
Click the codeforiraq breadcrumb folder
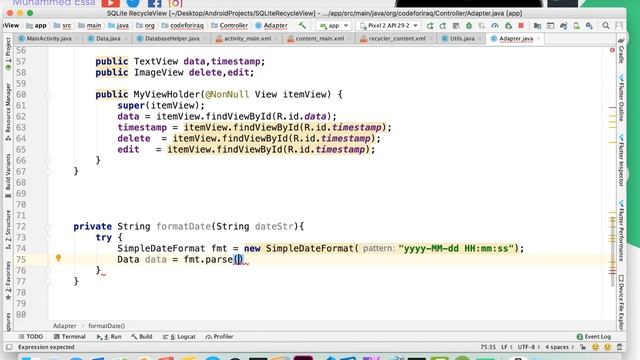182,25
